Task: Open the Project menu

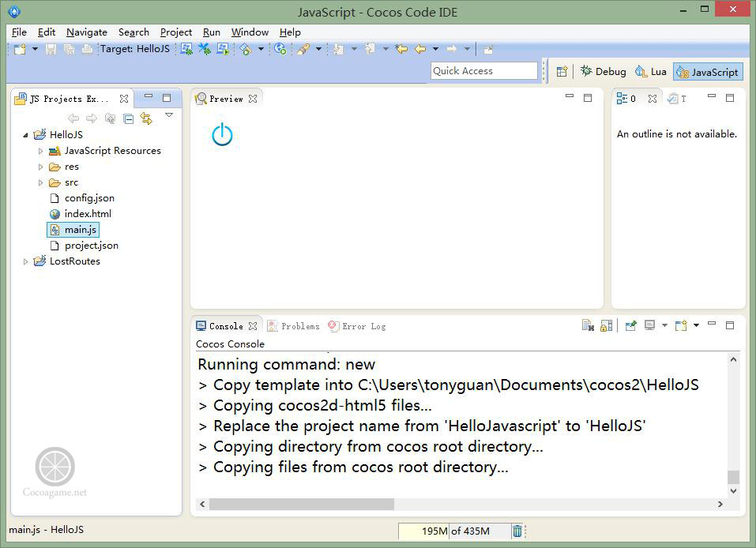Action: pyautogui.click(x=176, y=32)
